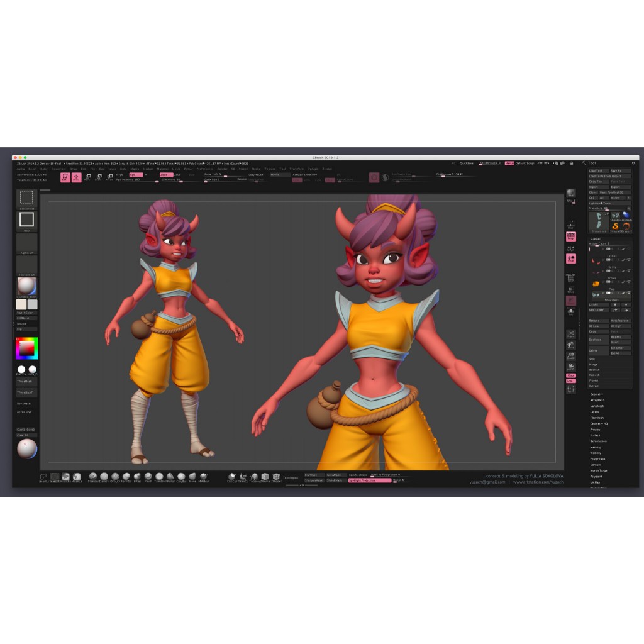Open the Brush menu

pos(33,169)
